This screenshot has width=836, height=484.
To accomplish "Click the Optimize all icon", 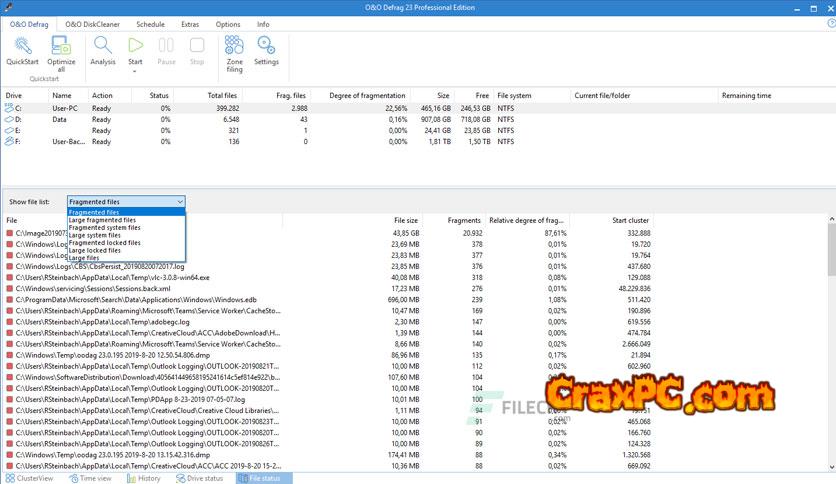I will (61, 46).
